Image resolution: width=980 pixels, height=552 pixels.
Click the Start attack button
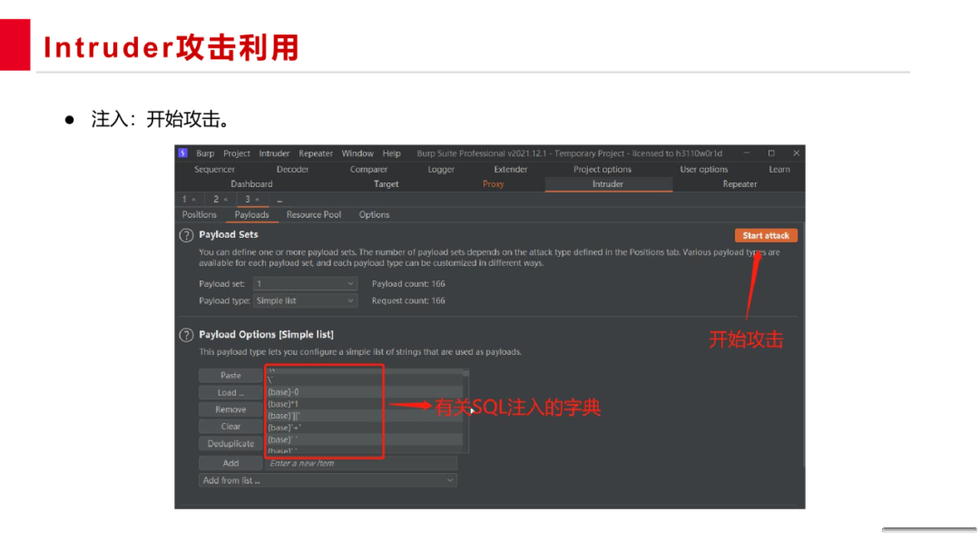(766, 236)
